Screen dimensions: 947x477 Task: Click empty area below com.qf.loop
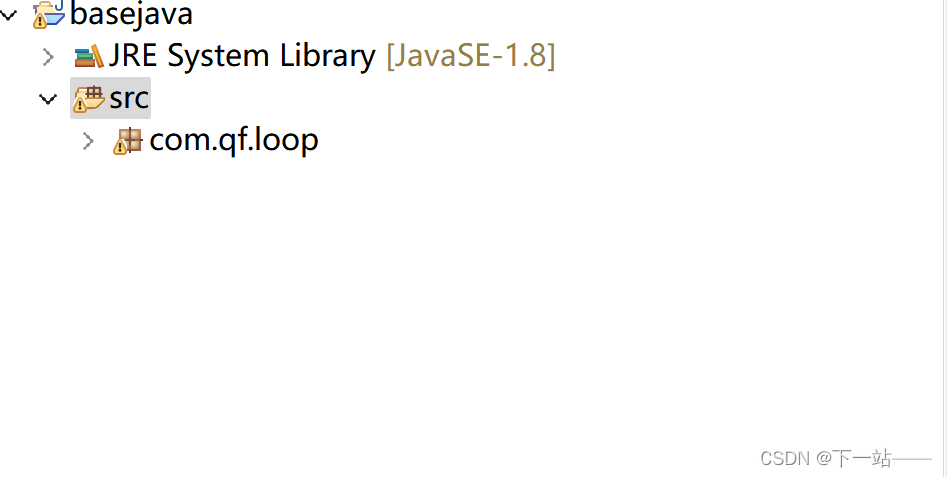(423, 272)
